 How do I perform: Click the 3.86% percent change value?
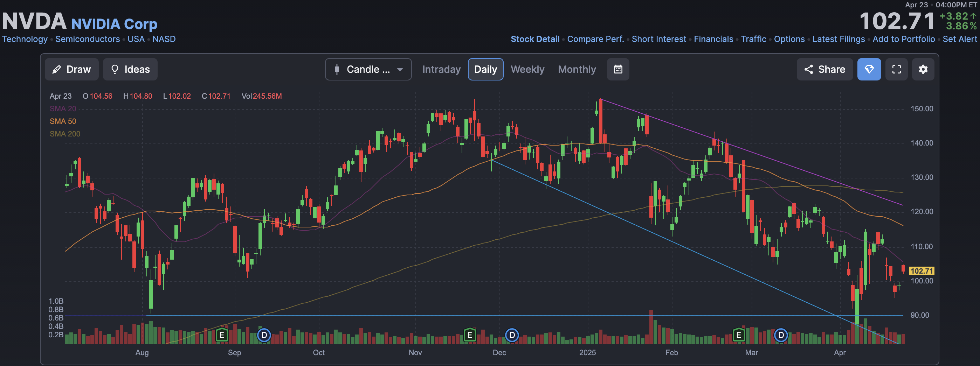[x=961, y=26]
